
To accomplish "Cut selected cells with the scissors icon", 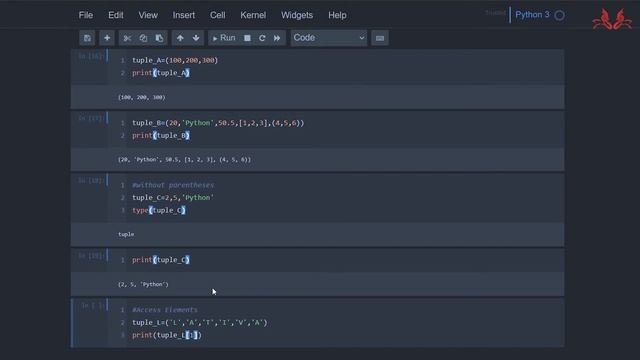I will (127, 38).
